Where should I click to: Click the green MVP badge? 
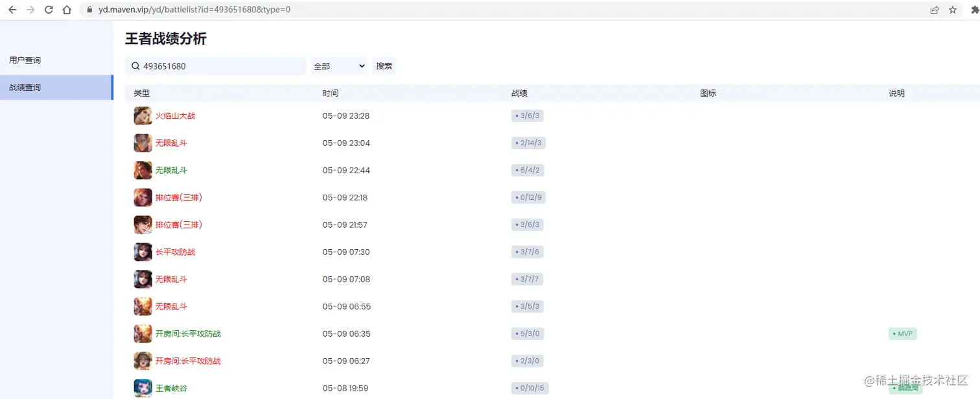pyautogui.click(x=902, y=333)
